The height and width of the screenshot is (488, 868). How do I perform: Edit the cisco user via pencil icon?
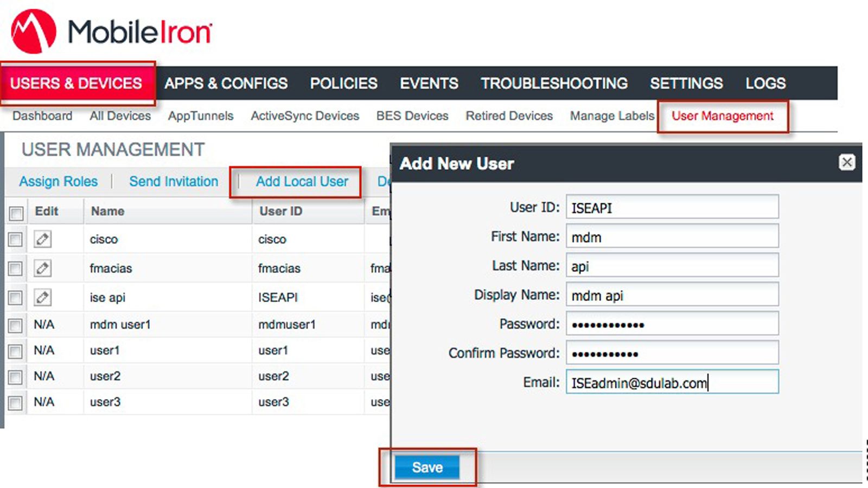[43, 239]
